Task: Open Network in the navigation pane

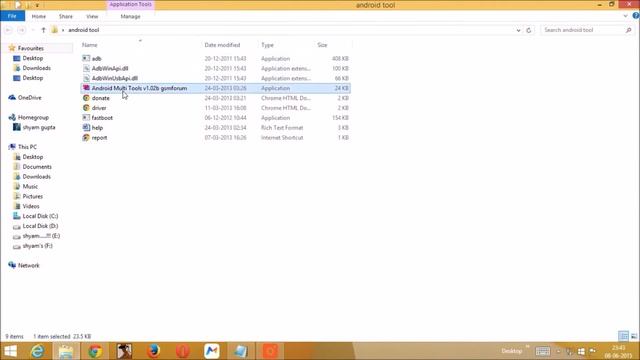Action: (29, 265)
